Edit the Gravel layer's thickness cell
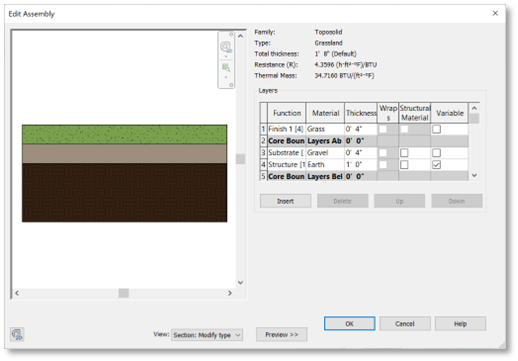 [361, 153]
